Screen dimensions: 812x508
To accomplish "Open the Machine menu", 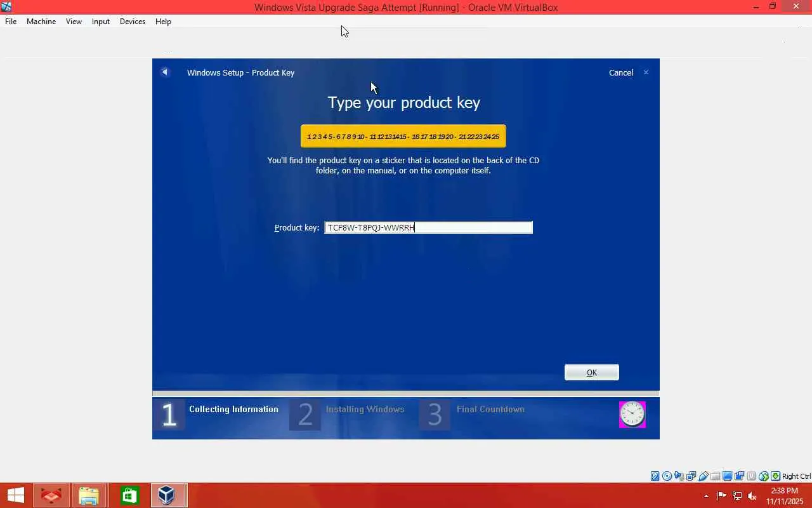I will click(x=41, y=22).
